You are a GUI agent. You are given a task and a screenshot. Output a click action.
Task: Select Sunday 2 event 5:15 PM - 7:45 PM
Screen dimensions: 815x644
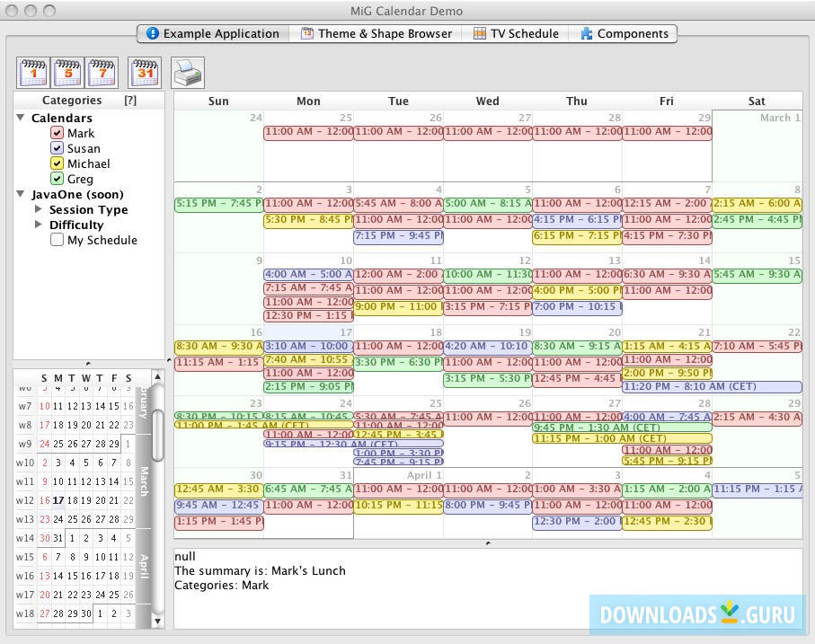tap(219, 204)
